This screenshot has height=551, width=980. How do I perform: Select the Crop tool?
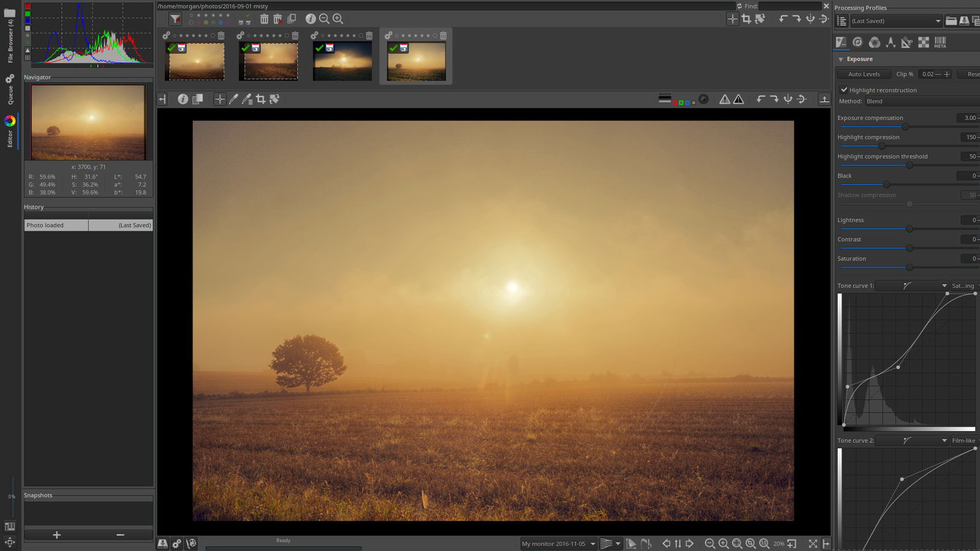point(262,99)
